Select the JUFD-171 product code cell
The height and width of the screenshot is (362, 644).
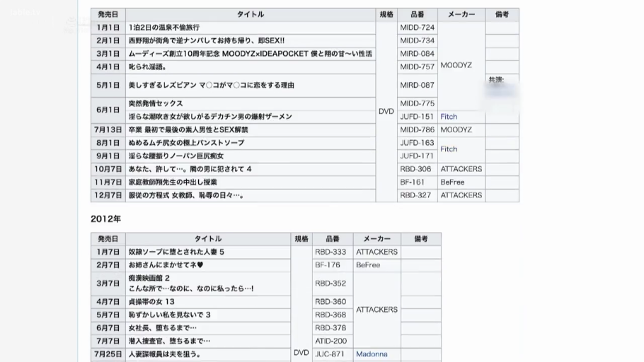(x=417, y=156)
